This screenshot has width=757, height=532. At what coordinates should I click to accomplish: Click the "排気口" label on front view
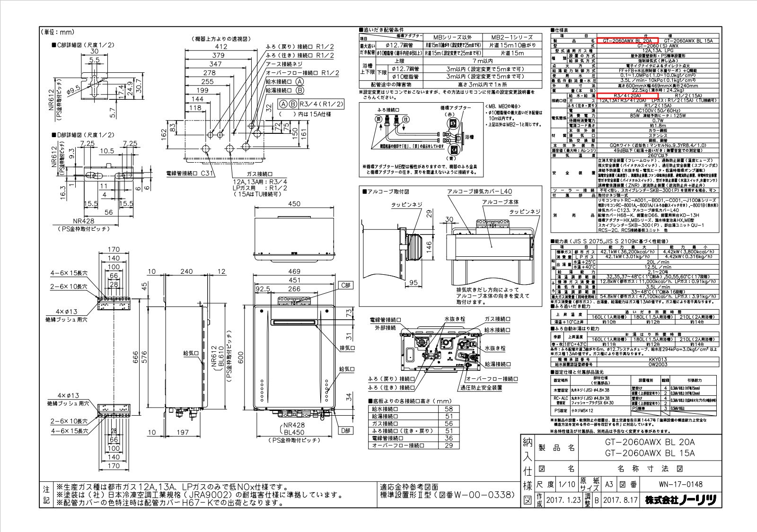coord(347,348)
